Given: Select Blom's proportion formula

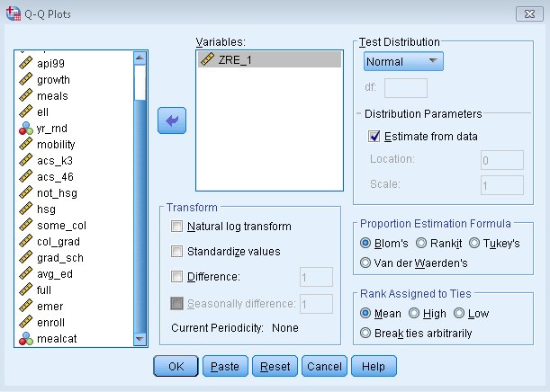Looking at the screenshot, I should [365, 243].
